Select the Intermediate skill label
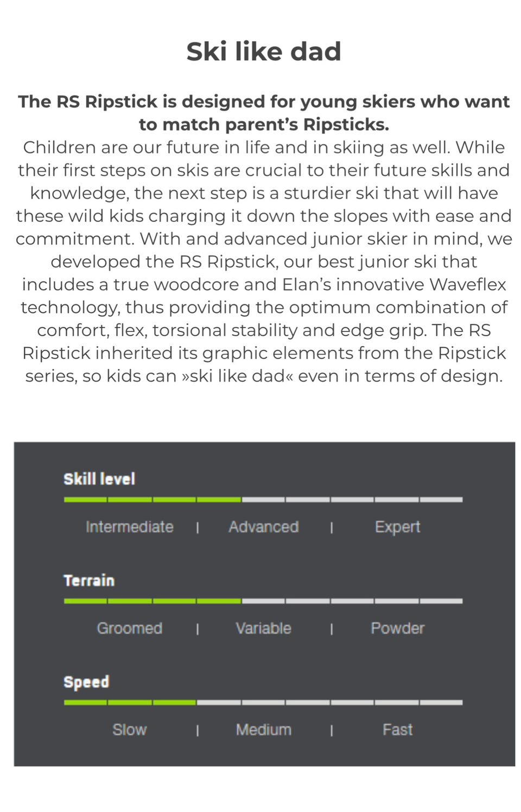Screen dimensions: 521x812 130,527
